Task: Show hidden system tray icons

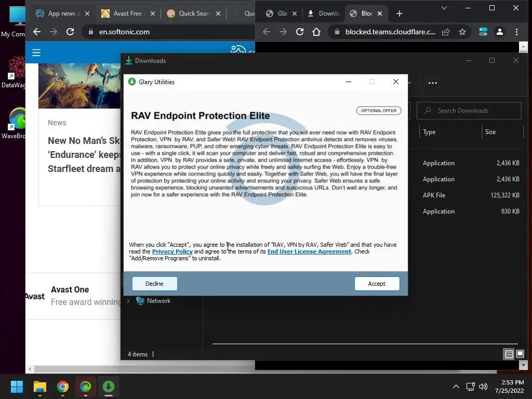Action: pyautogui.click(x=456, y=387)
